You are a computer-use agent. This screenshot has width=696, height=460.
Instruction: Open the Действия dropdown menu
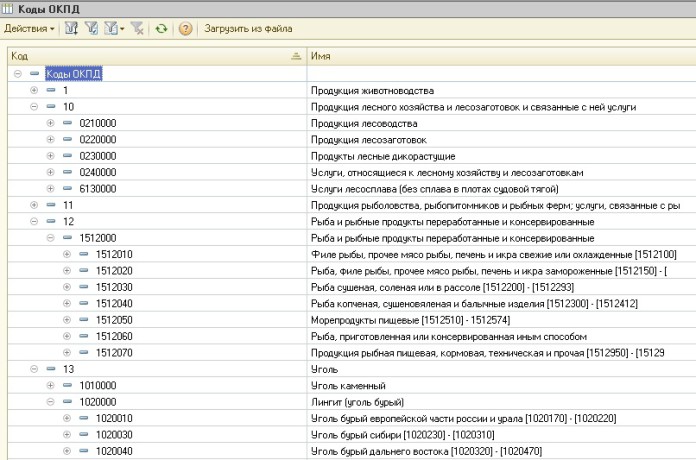[x=29, y=29]
